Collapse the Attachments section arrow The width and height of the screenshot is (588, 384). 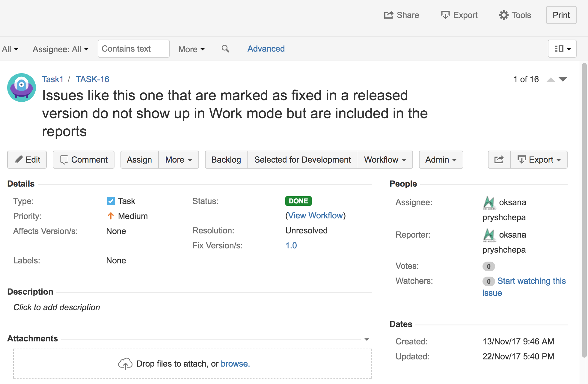(367, 339)
